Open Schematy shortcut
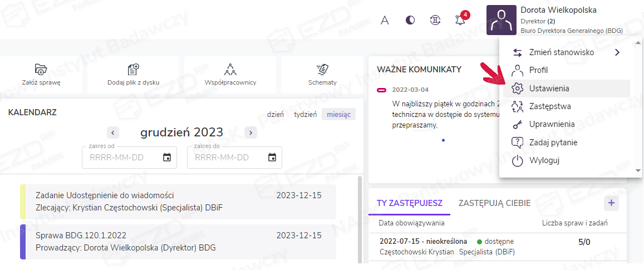 [322, 70]
